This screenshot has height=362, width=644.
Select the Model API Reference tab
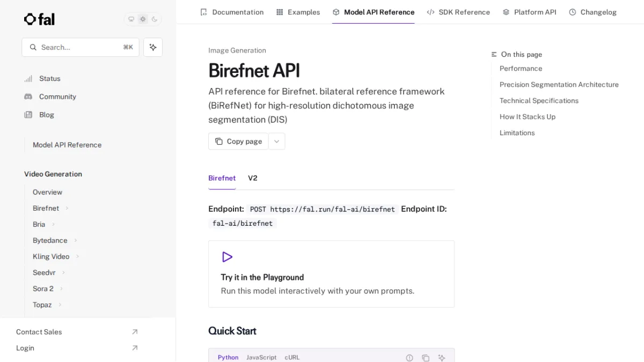(x=374, y=12)
